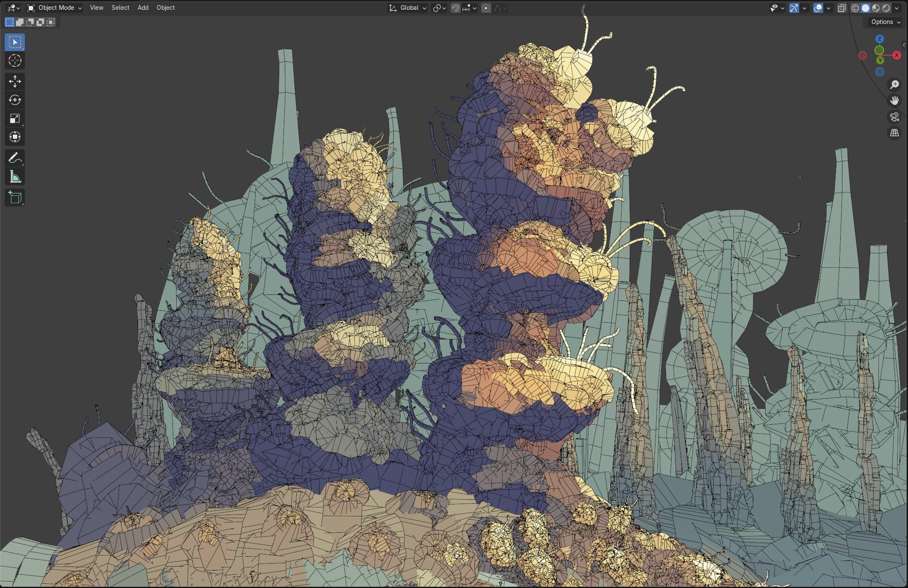The height and width of the screenshot is (588, 908).
Task: Activate the Measure tool
Action: click(x=15, y=177)
